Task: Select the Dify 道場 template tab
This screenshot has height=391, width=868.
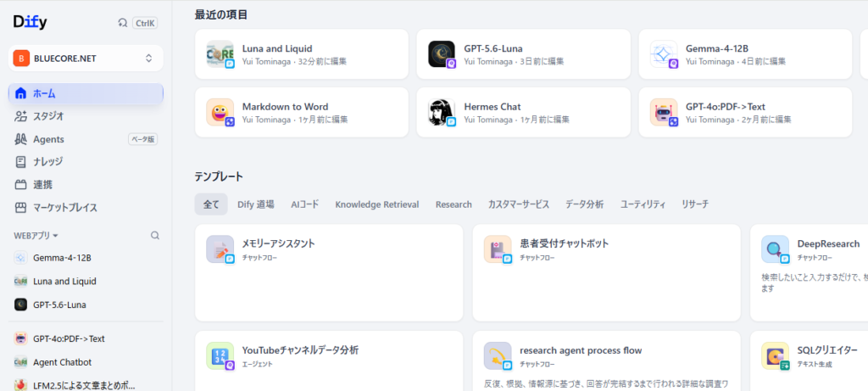Action: (256, 204)
